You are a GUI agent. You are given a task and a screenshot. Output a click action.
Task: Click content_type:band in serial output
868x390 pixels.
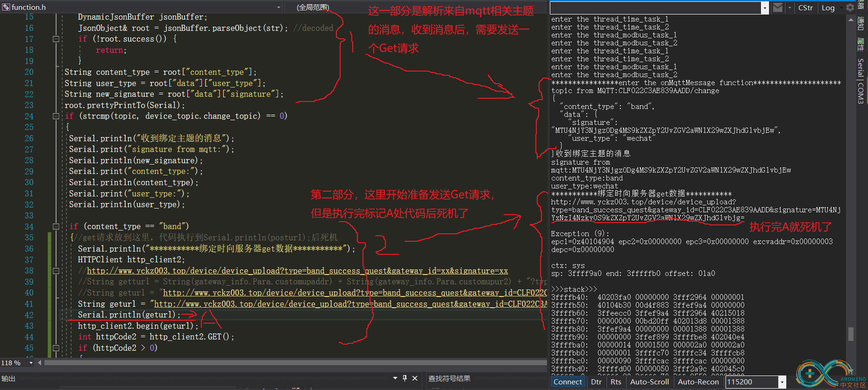pos(587,178)
